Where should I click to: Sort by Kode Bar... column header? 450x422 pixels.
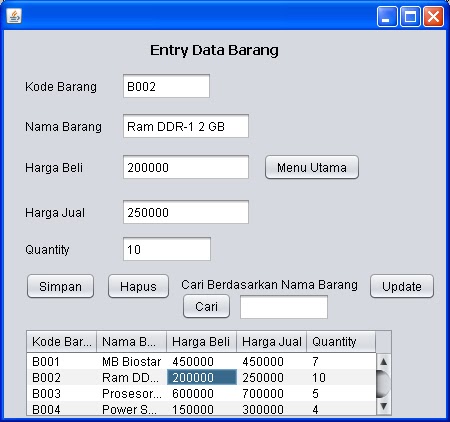pos(62,342)
